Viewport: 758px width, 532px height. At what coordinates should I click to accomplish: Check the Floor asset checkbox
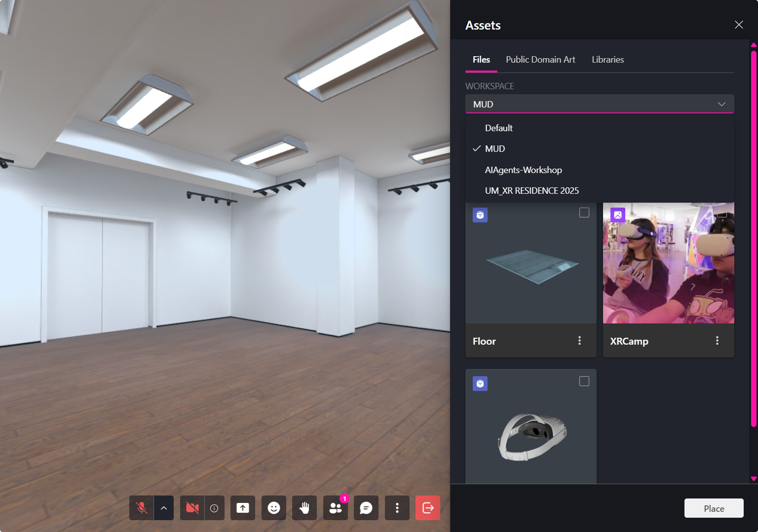pos(584,213)
